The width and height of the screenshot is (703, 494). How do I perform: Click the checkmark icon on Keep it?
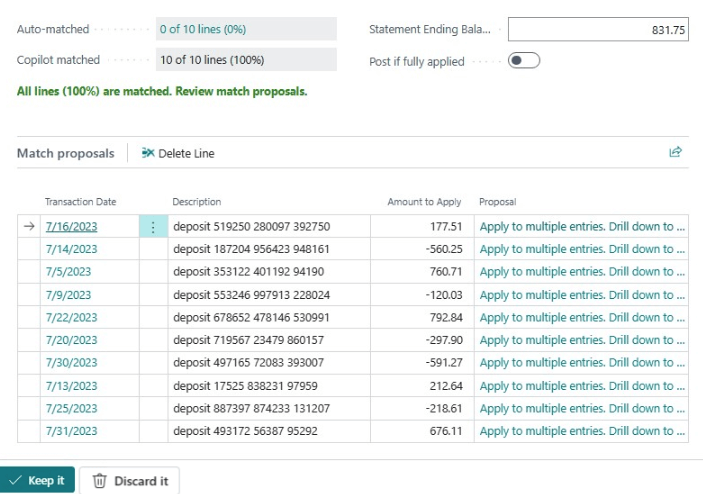14,481
